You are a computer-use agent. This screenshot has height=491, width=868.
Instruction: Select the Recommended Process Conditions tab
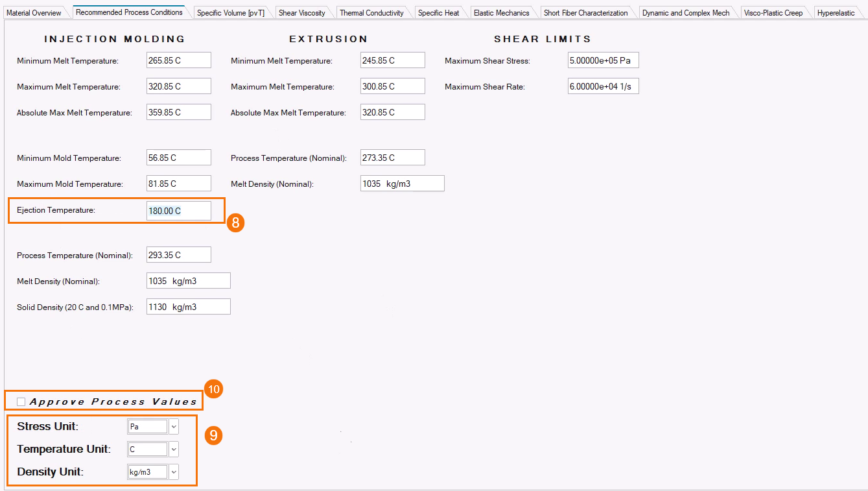coord(129,12)
